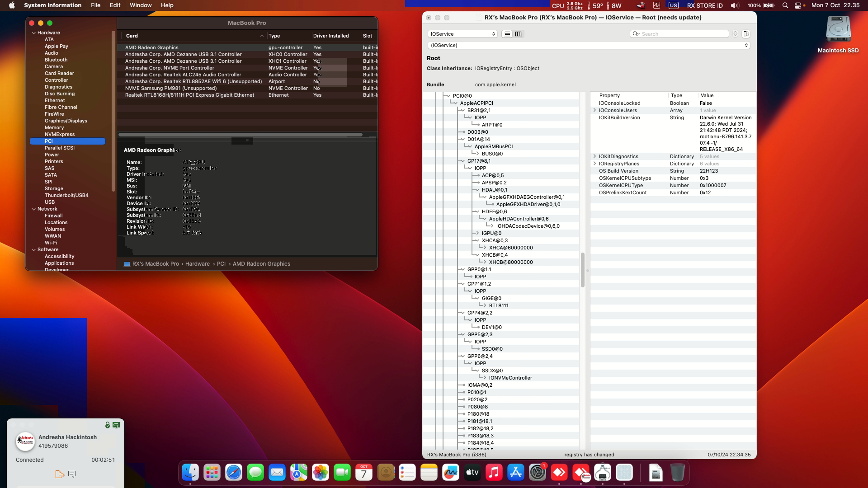Open the AnyDesk status icon in menu bar
The height and width of the screenshot is (488, 868).
(x=641, y=5)
